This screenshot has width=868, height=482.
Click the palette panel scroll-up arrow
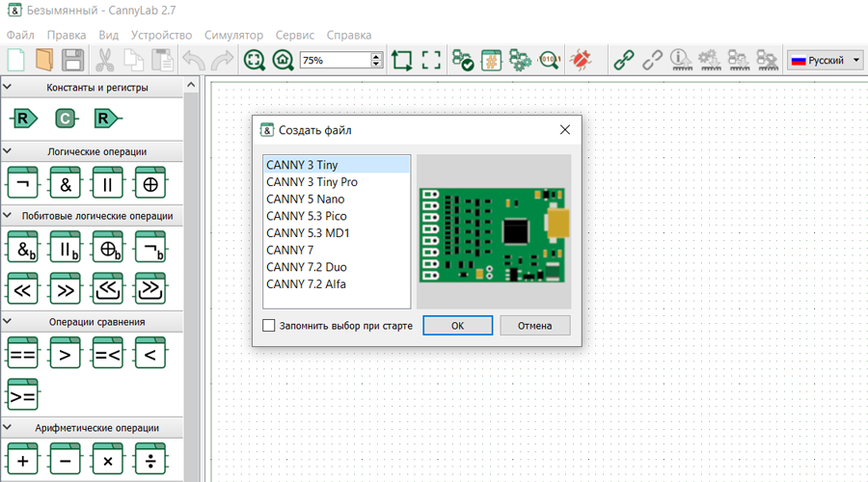[x=191, y=85]
